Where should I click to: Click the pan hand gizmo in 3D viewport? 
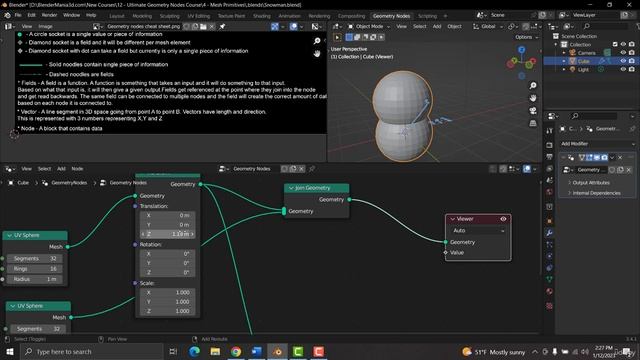[x=533, y=98]
